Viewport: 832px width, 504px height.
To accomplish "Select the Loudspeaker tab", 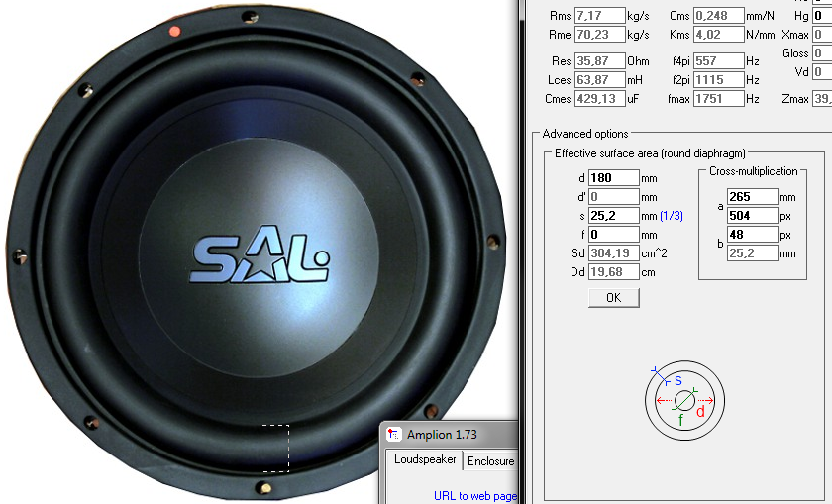I will point(425,459).
